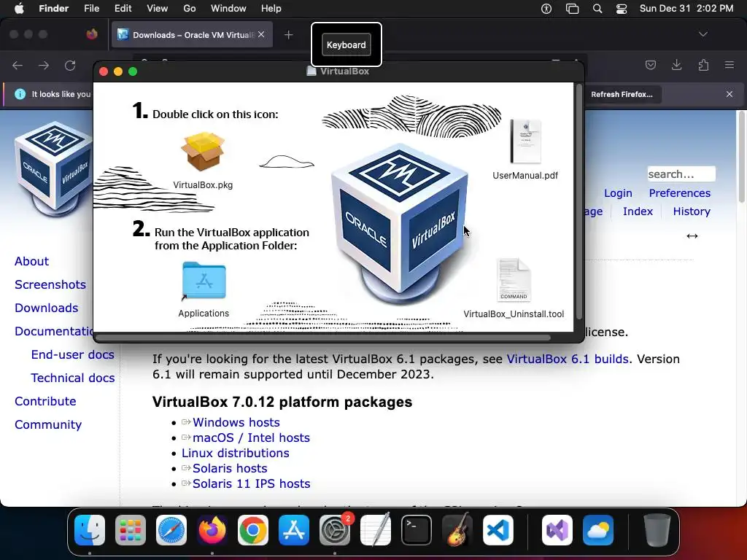Open TextEdit from the Dock
This screenshot has height=560, width=747.
pos(376,530)
